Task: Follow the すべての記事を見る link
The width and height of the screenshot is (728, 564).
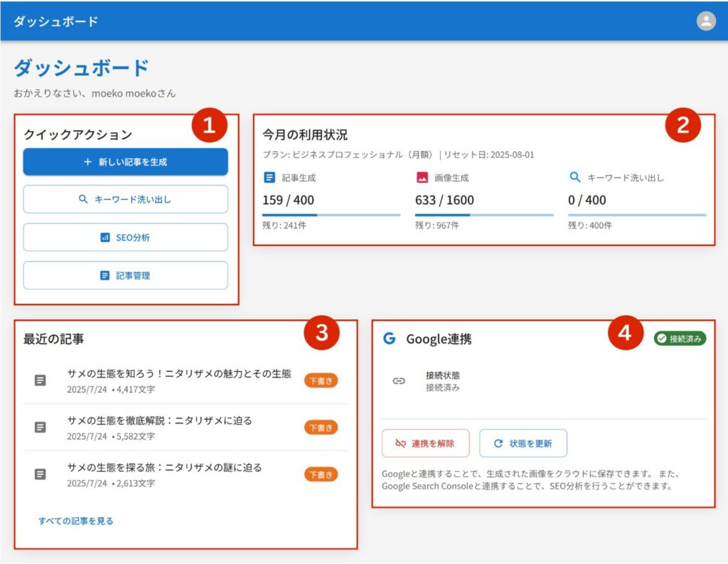Action: pyautogui.click(x=76, y=521)
